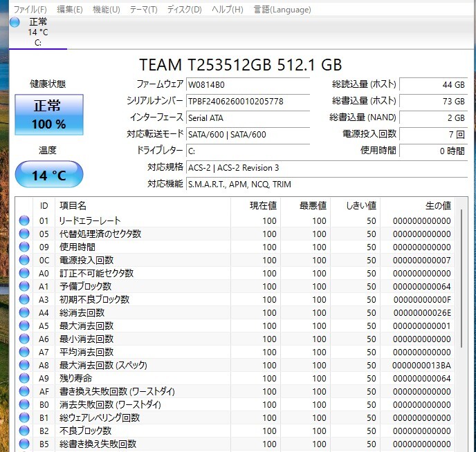Select the C: drive tab with status orb
The height and width of the screenshot is (452, 476).
33,32
